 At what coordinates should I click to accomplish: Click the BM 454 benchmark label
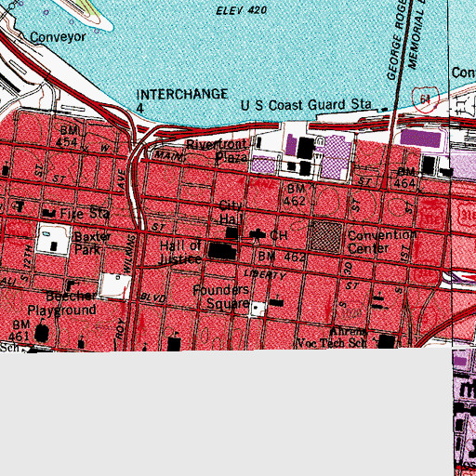tap(69, 136)
